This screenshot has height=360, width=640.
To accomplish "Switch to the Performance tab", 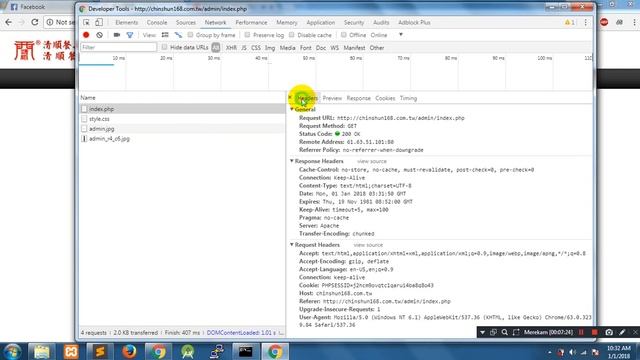I will pyautogui.click(x=251, y=22).
